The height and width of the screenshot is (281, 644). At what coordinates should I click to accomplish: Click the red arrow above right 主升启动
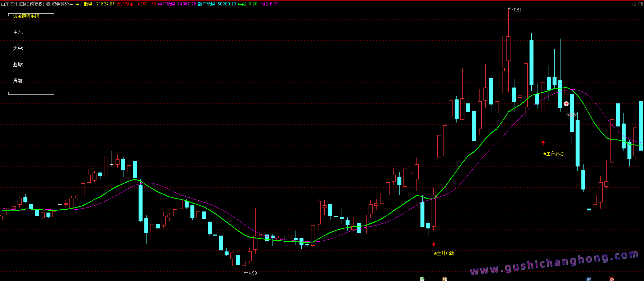tap(543, 143)
